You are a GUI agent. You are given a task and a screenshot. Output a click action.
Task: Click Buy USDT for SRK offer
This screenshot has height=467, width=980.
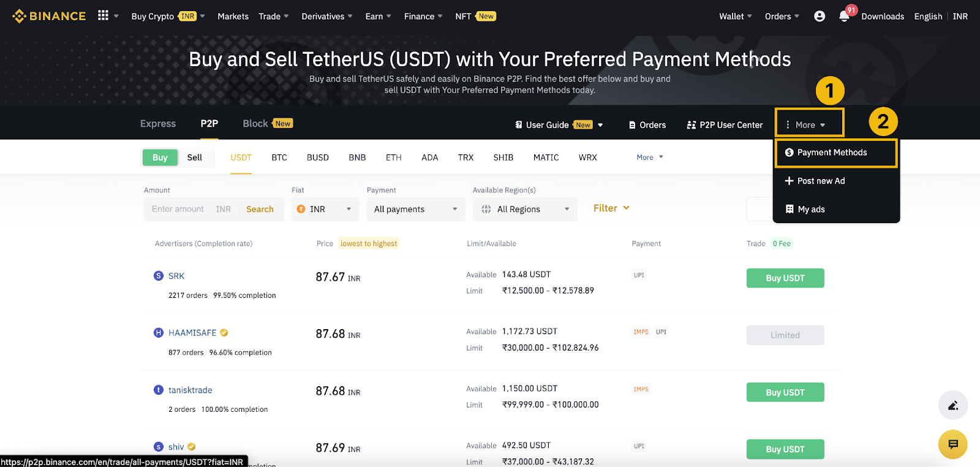coord(785,278)
